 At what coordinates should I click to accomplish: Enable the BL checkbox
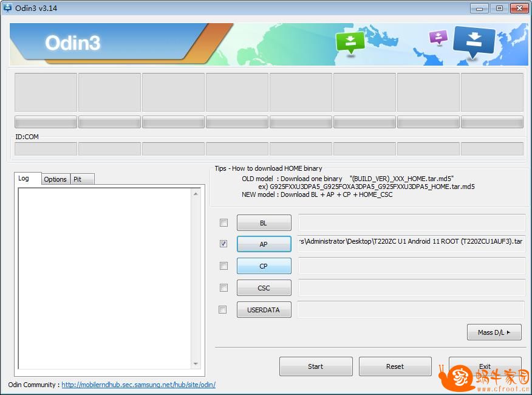point(223,223)
